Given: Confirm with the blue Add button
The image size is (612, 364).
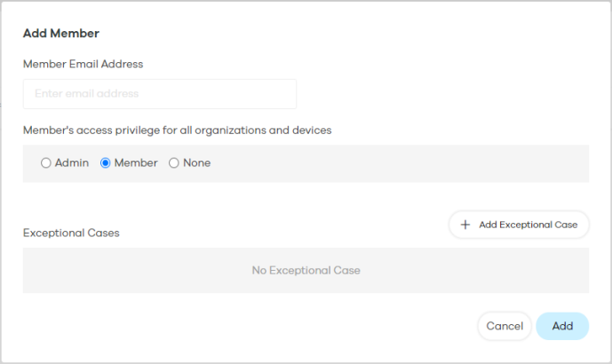Looking at the screenshot, I should 562,326.
